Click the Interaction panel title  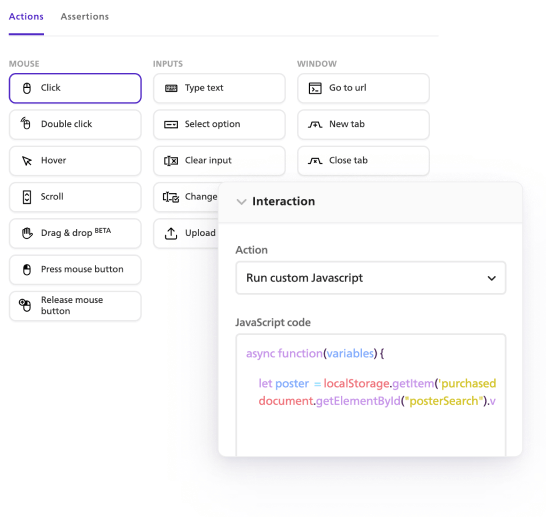(x=283, y=201)
